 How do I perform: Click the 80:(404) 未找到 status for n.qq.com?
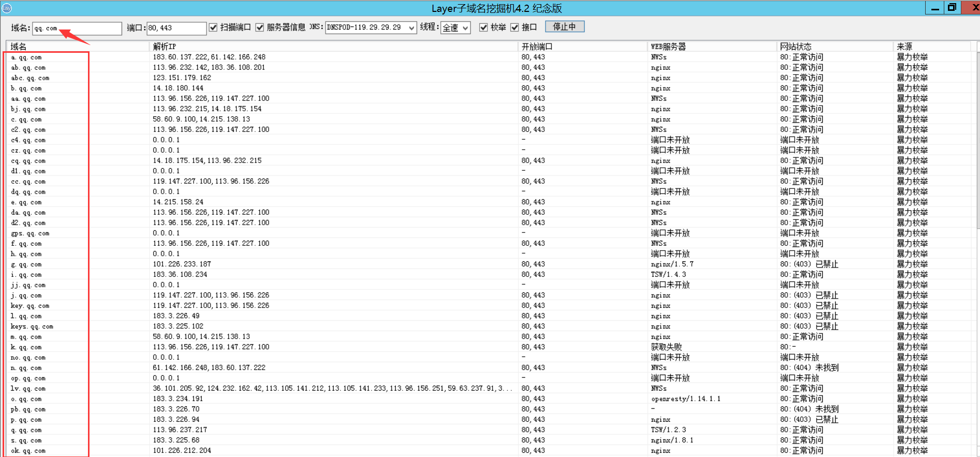(809, 367)
